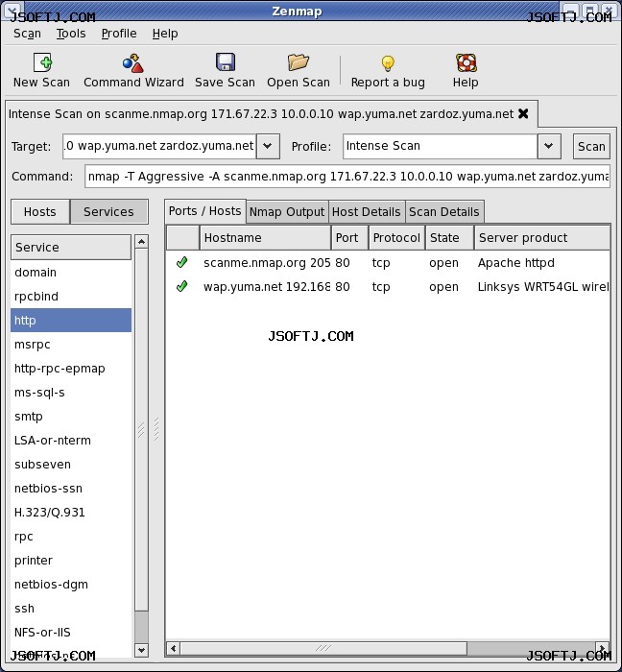Select the LSA-or-nterm service
Image resolution: width=622 pixels, height=672 pixels.
coord(71,440)
